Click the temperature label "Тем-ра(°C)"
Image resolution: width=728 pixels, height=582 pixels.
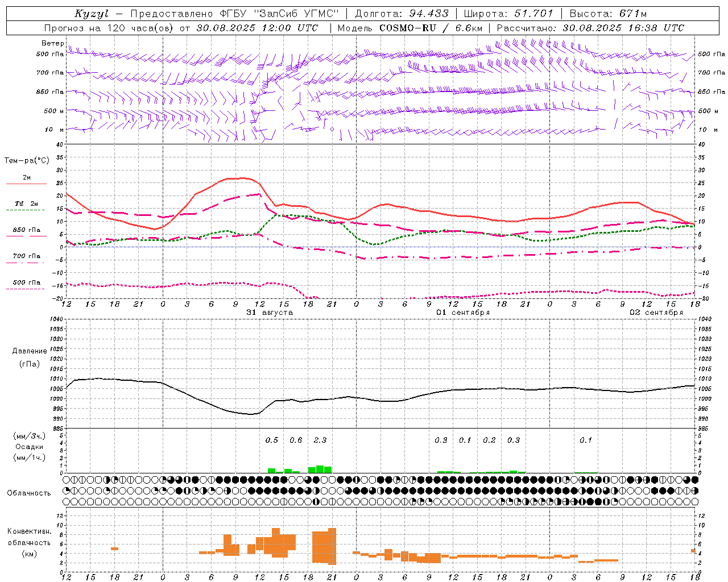(27, 161)
